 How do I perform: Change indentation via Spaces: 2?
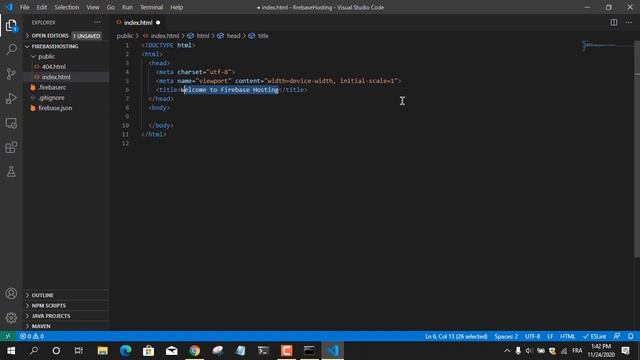506,336
